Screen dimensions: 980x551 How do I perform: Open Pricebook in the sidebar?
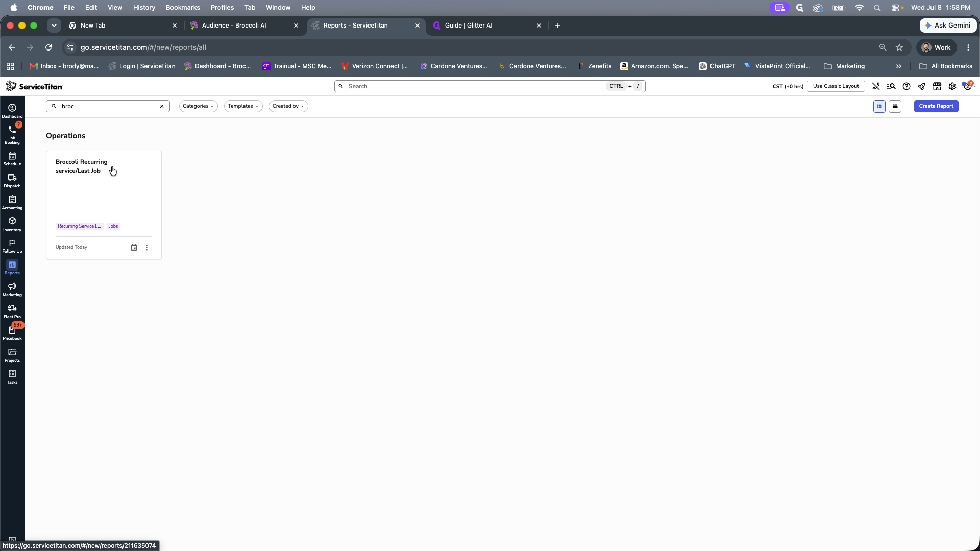coord(12,333)
